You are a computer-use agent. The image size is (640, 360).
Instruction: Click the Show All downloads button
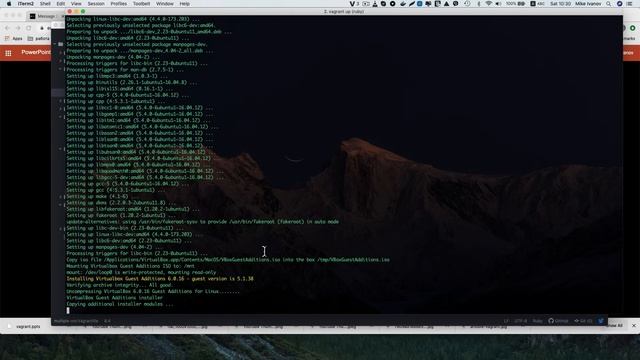pos(615,326)
